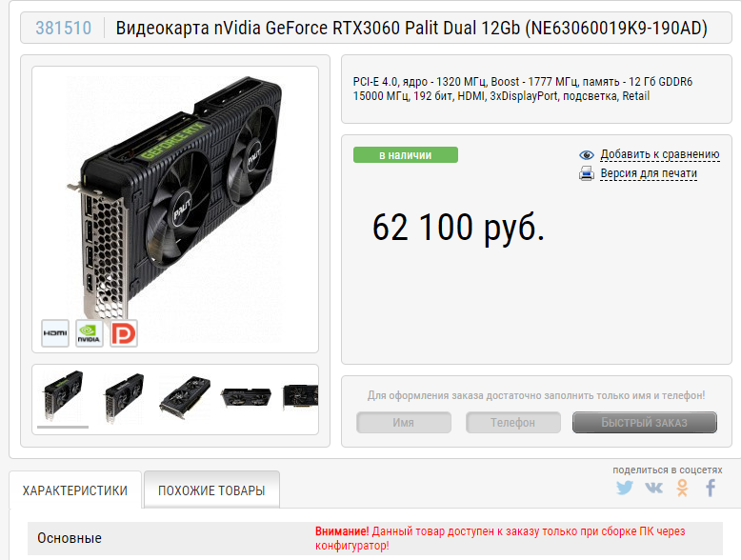Screen dimensions: 741x560
Task: Share the product on Facebook
Action: [x=711, y=488]
